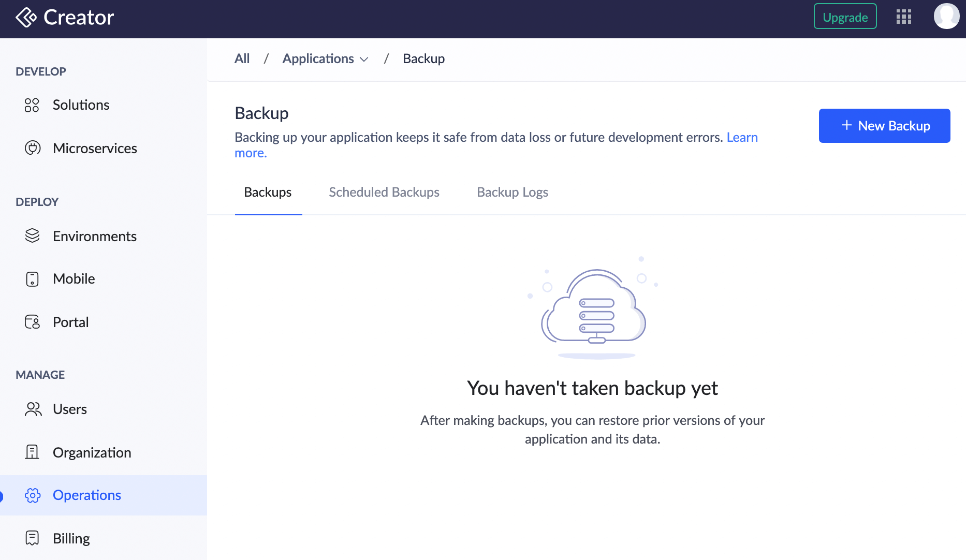Screen dimensions: 966x560
Task: Click the Users people icon
Action: point(33,409)
